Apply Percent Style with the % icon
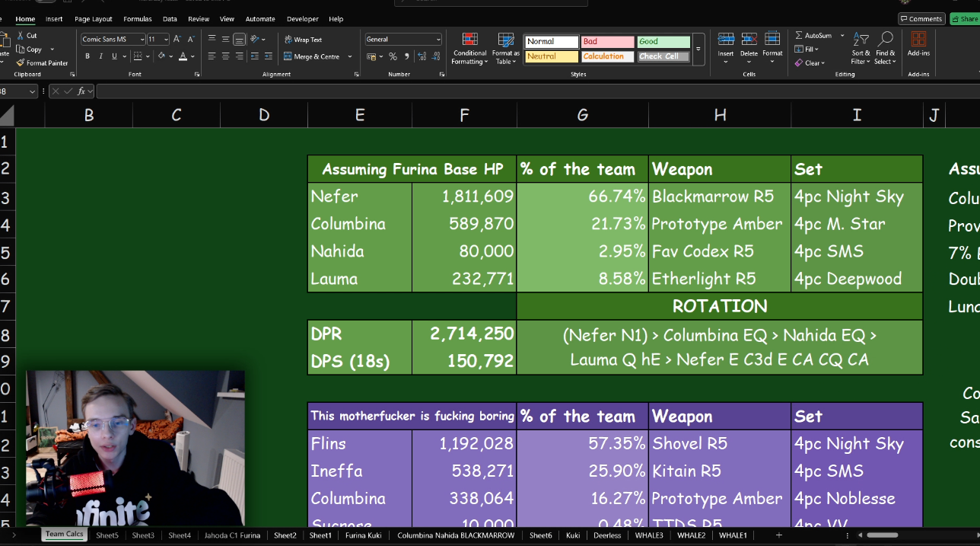Screen dimensions: 980x546 tap(393, 56)
